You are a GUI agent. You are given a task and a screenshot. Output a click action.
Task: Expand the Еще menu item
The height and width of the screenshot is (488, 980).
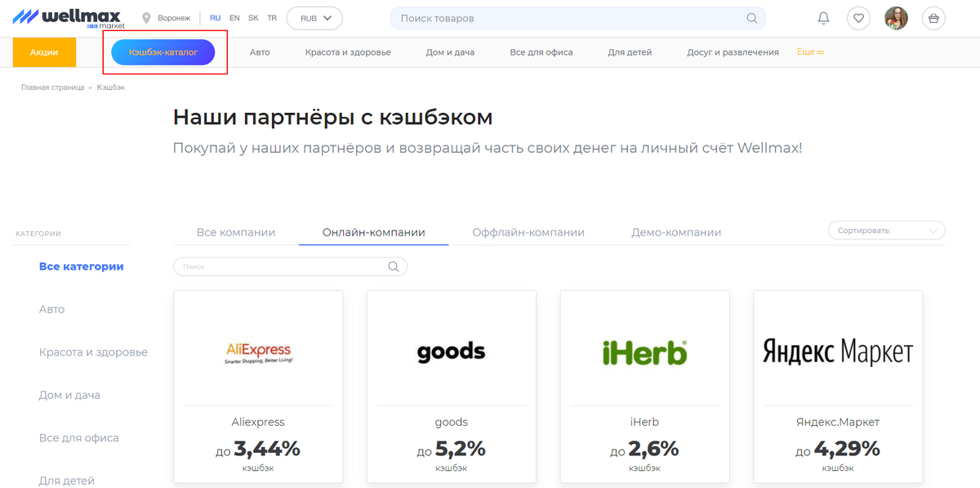point(809,51)
